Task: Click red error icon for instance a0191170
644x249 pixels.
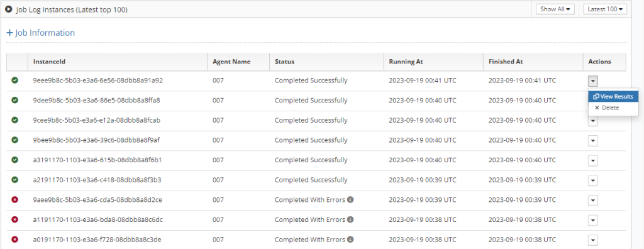Action: click(15, 240)
